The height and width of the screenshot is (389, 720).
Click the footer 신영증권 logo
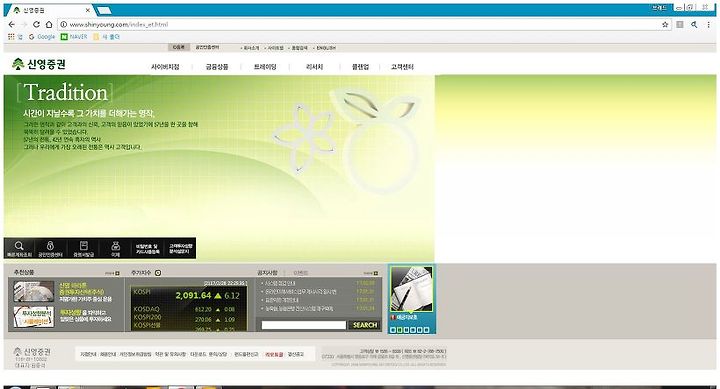pos(32,352)
